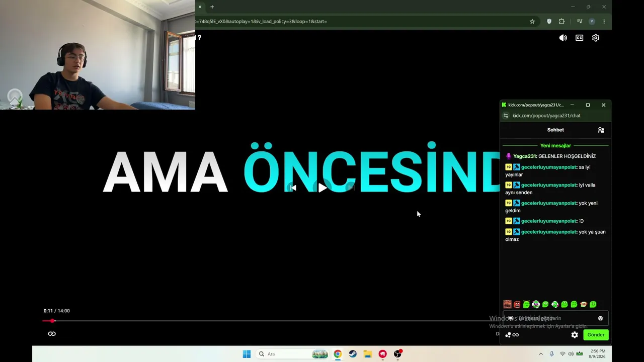Send the chat message with Gönder
Viewport: 644px width, 362px height.
(x=596, y=335)
